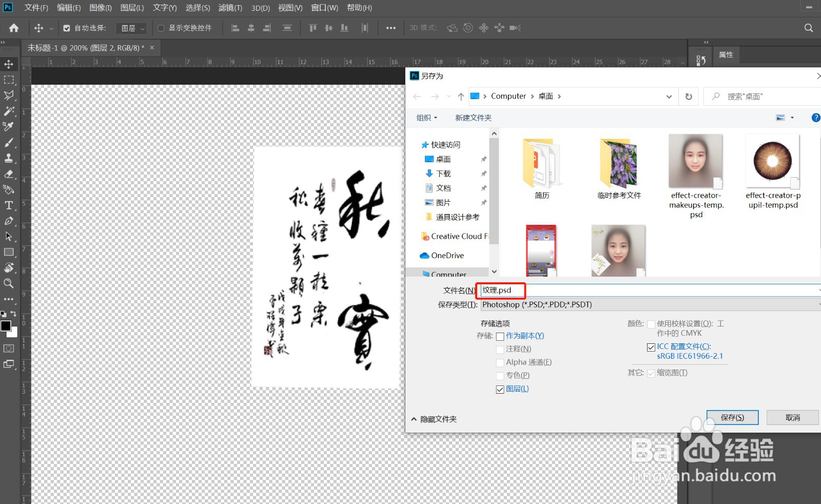Swap foreground and background colors
821x504 pixels.
13,314
